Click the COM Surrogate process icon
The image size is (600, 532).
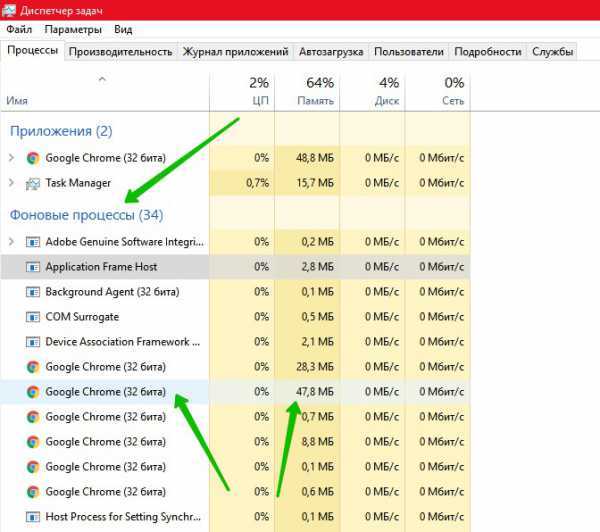(x=33, y=317)
